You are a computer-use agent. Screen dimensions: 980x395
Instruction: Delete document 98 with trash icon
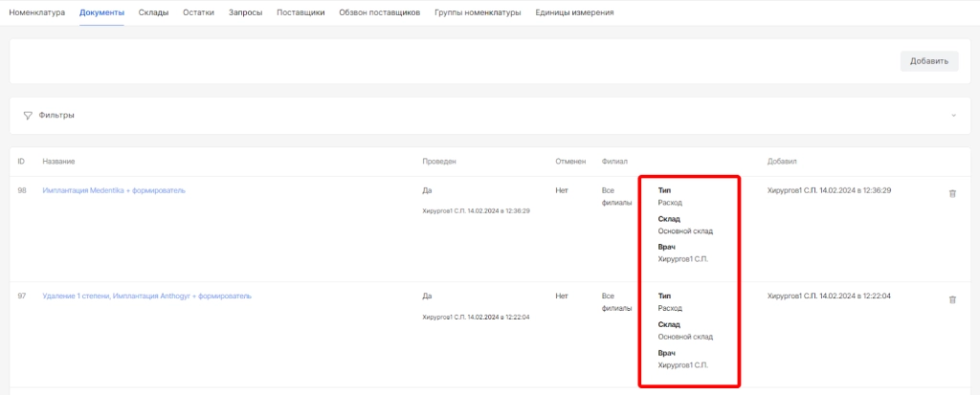pos(951,193)
